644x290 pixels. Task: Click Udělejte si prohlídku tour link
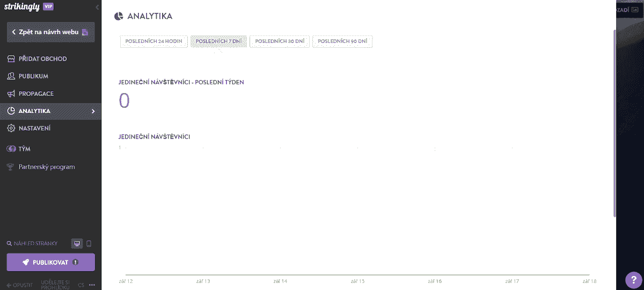pos(56,285)
